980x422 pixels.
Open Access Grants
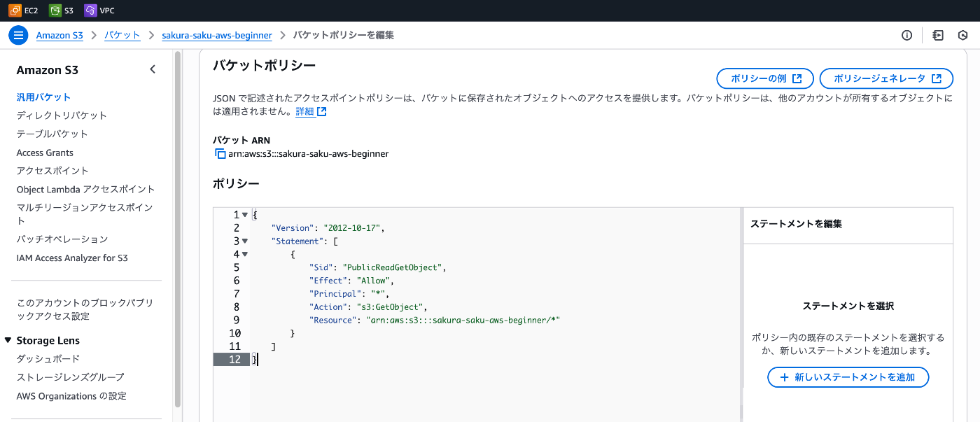[x=45, y=153]
